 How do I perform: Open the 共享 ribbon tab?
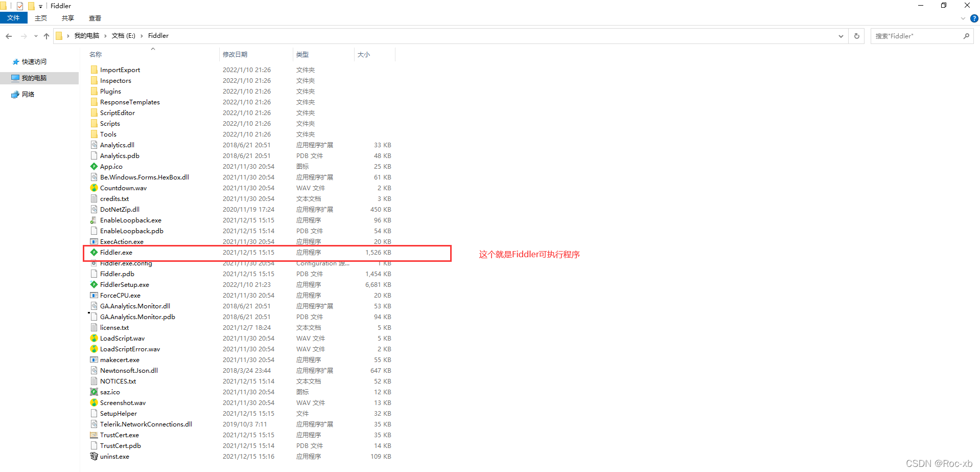click(x=68, y=18)
